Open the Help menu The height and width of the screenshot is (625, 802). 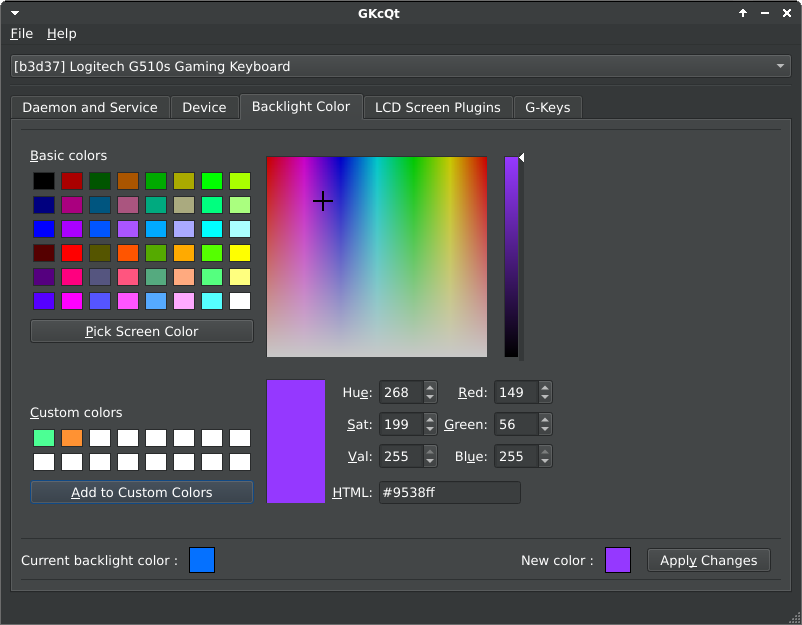[x=61, y=34]
